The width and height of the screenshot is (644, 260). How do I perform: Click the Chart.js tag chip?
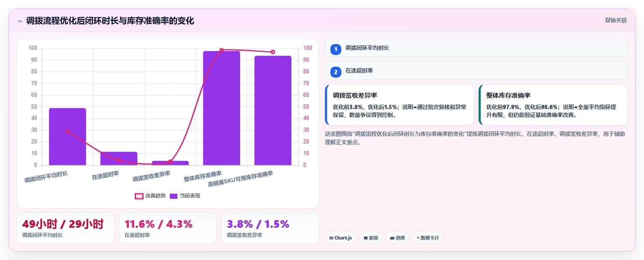[x=340, y=238]
